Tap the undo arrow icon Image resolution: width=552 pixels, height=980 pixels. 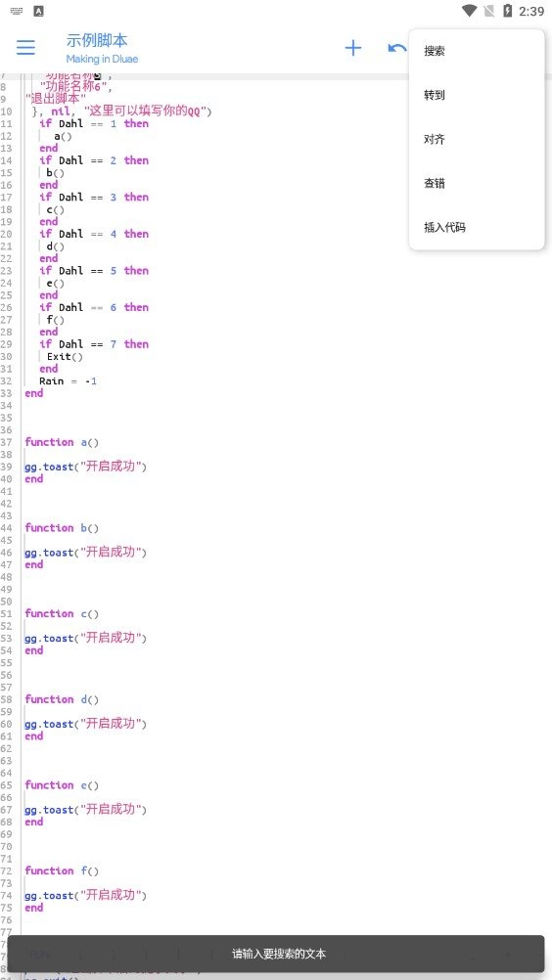(397, 48)
